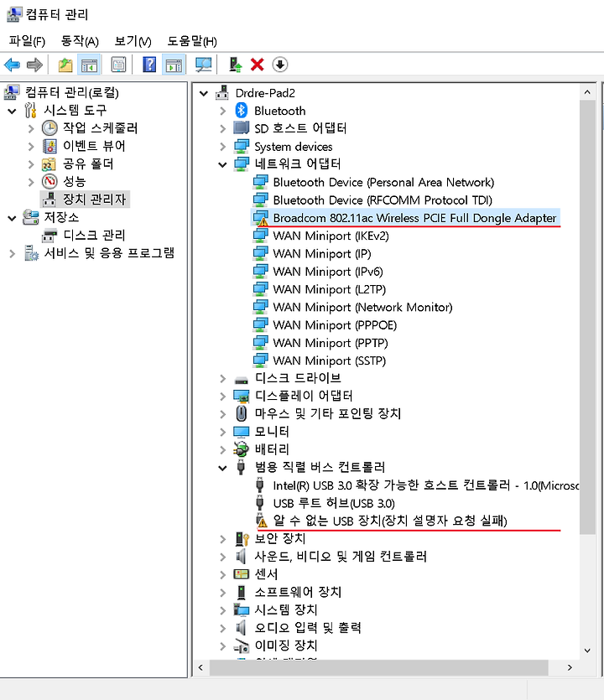The image size is (604, 700).
Task: Click the 디스플레이 어댑터 icon
Action: tap(242, 396)
